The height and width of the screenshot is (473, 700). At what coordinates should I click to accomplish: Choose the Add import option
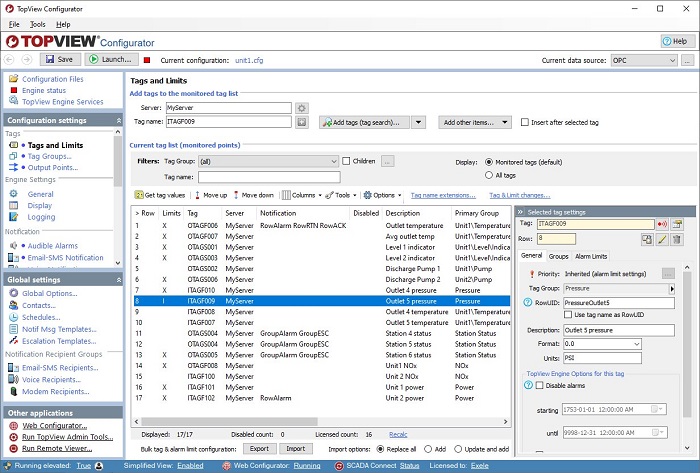[x=428, y=449]
